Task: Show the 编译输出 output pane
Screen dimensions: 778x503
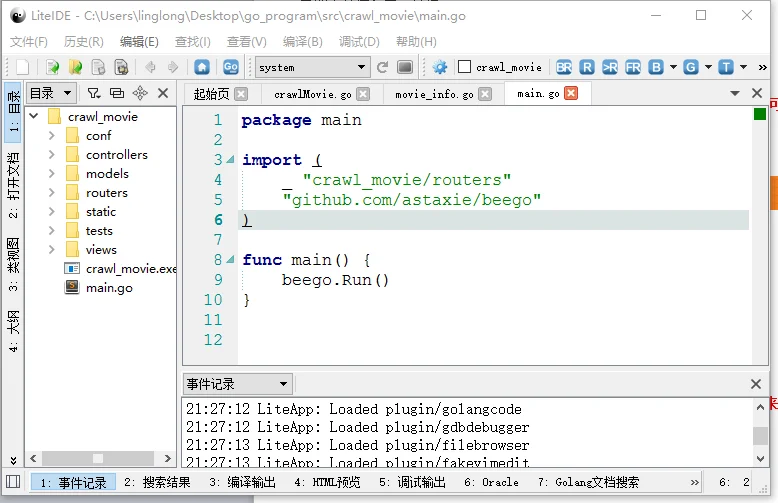Action: pos(242,482)
